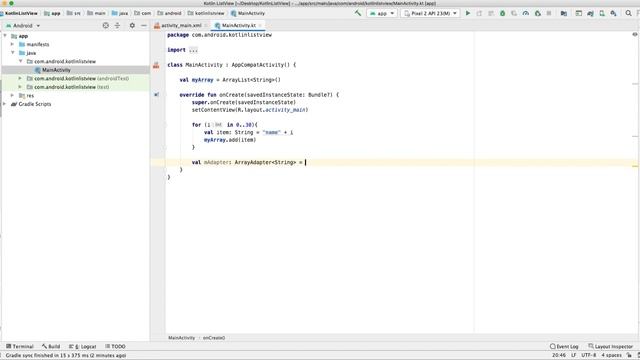The width and height of the screenshot is (640, 360).
Task: Click the class gutter icon beside MainActivity
Action: point(156,65)
